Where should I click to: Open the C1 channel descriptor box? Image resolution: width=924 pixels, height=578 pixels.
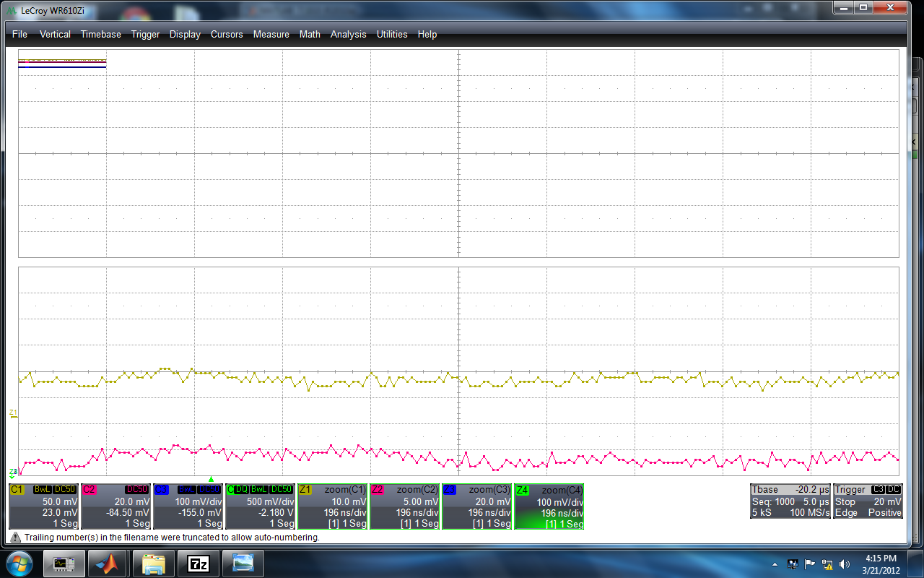(x=44, y=506)
